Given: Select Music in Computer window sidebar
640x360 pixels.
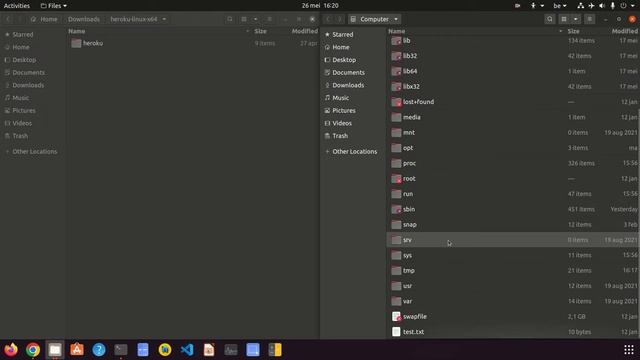Looking at the screenshot, I should (353, 98).
